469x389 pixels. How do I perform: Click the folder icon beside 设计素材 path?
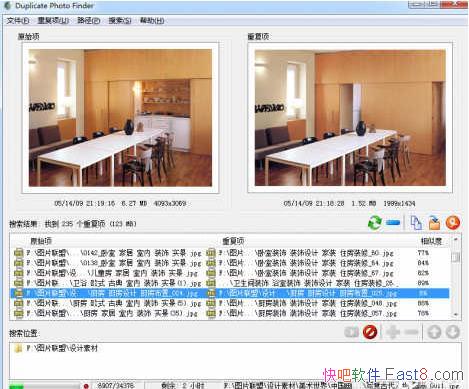pos(19,348)
